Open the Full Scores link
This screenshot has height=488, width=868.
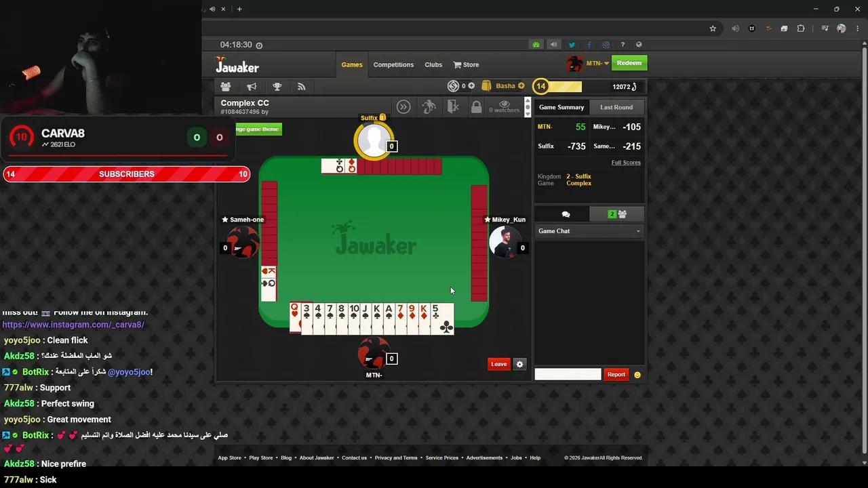pyautogui.click(x=626, y=163)
